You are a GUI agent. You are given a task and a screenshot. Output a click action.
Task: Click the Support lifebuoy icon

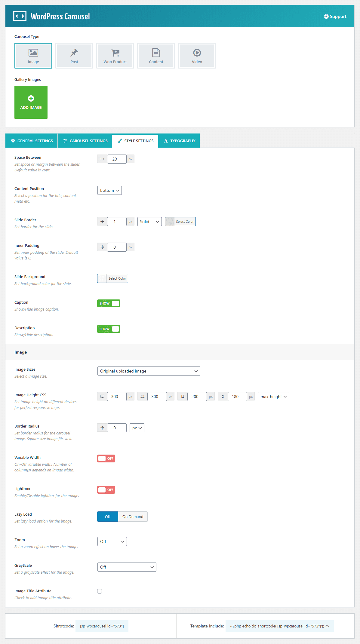point(326,17)
